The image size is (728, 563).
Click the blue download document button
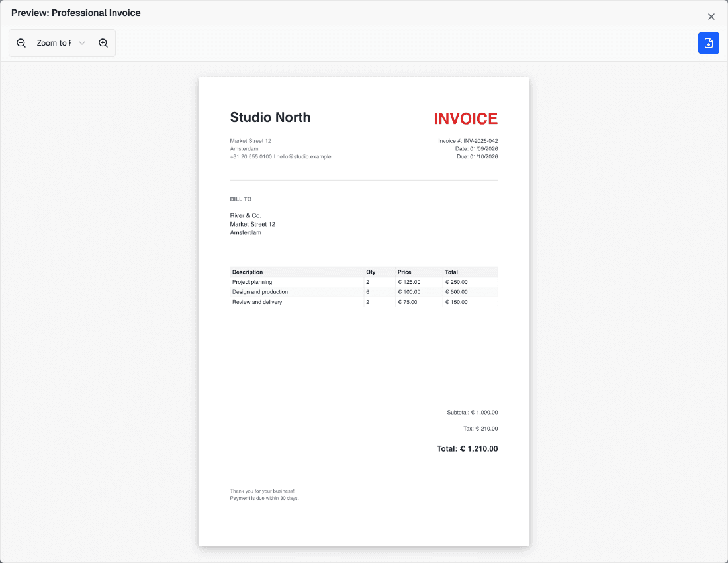(x=709, y=43)
